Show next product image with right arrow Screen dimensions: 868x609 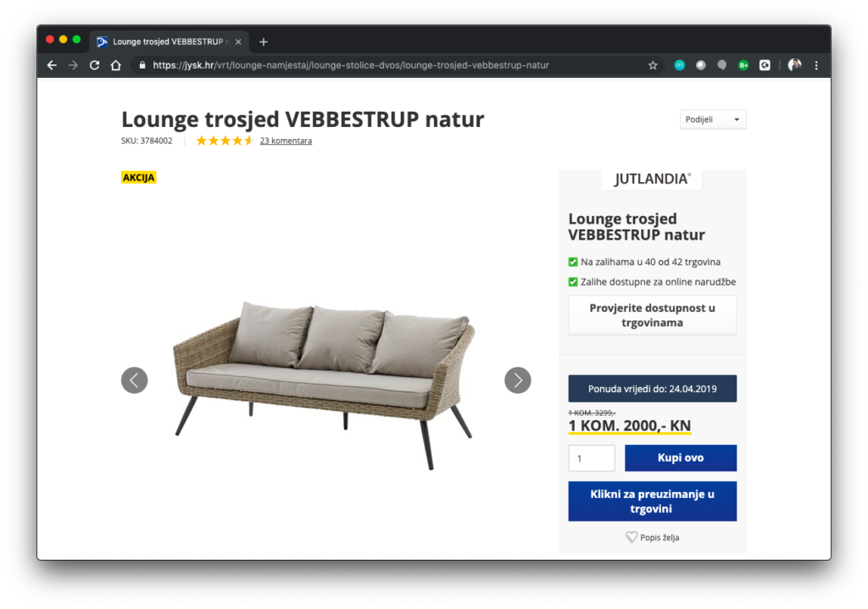point(518,380)
